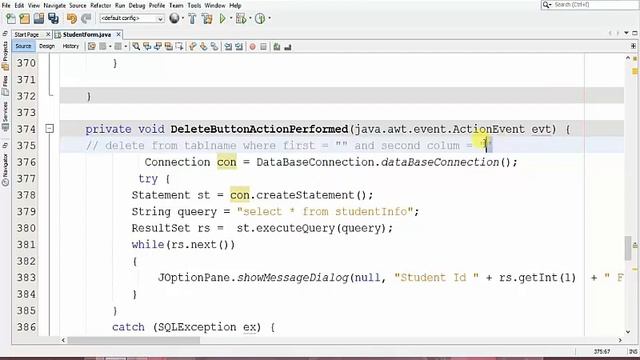Open the Debug menu
Image resolution: width=640 pixels, height=360 pixels.
(x=137, y=6)
